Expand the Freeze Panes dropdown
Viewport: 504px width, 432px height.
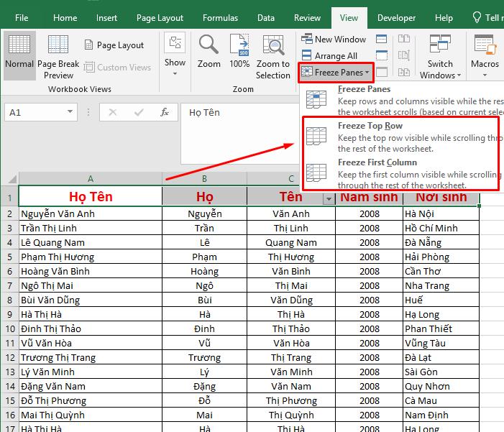point(336,72)
